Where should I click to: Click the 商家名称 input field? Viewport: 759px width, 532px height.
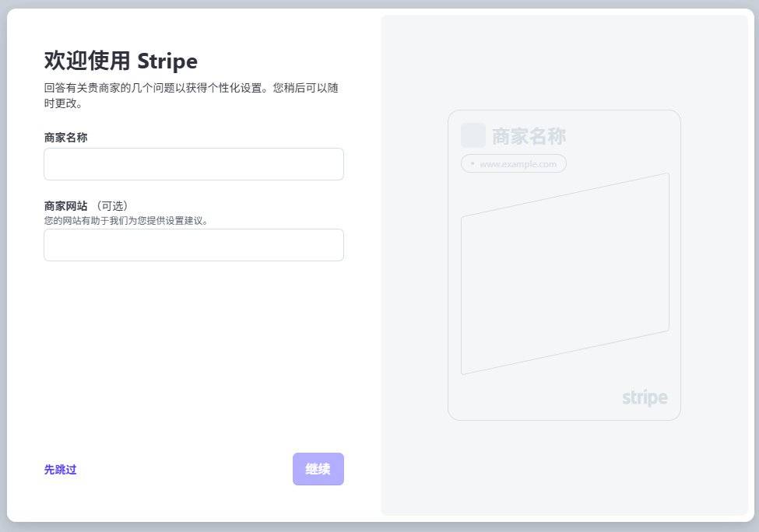(x=193, y=164)
